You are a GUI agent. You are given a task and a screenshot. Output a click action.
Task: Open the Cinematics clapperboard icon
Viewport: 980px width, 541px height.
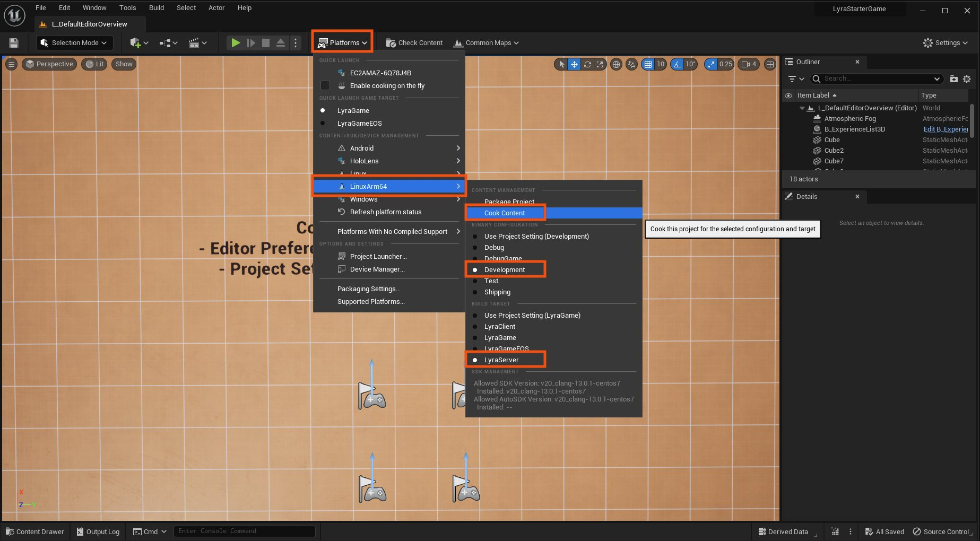[197, 43]
